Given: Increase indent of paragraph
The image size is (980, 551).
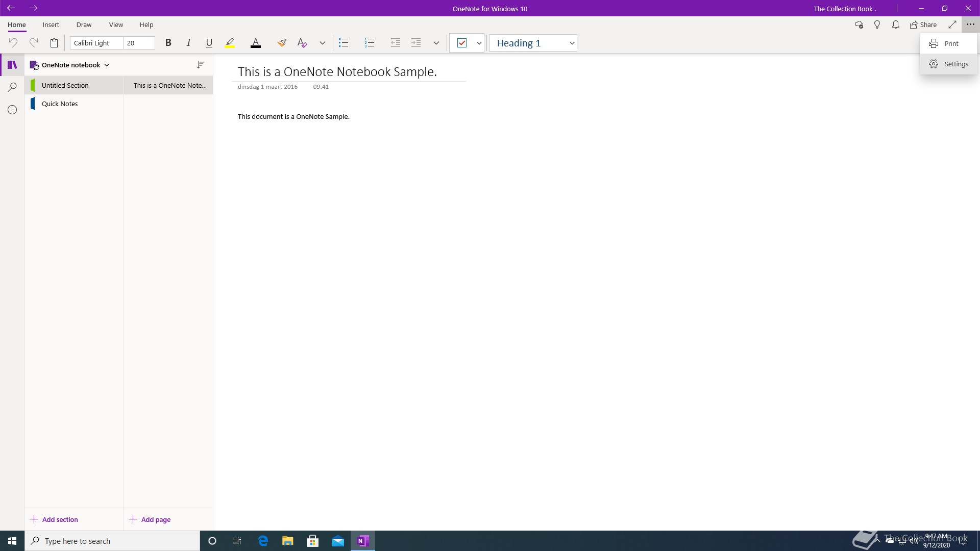Looking at the screenshot, I should point(416,43).
